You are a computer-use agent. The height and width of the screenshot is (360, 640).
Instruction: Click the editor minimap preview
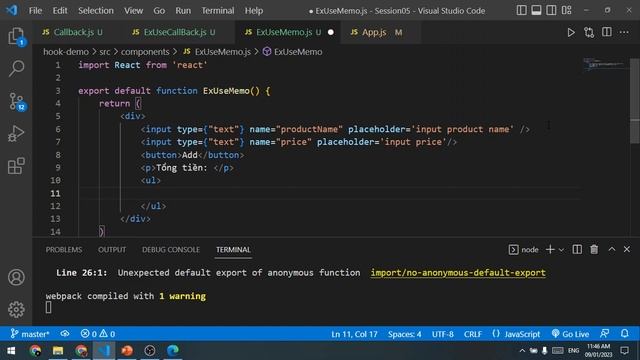coord(606,64)
